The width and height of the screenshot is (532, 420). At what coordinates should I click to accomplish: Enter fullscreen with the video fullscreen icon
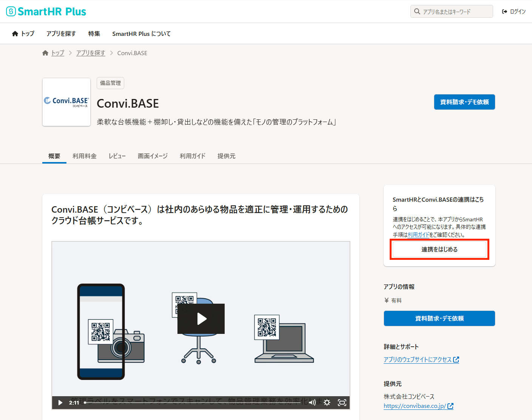click(x=342, y=403)
